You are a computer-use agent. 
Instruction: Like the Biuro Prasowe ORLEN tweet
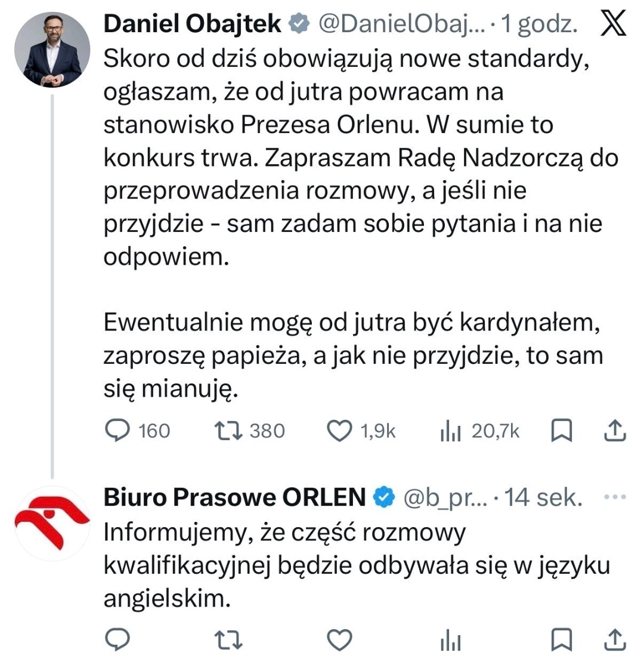(340, 641)
